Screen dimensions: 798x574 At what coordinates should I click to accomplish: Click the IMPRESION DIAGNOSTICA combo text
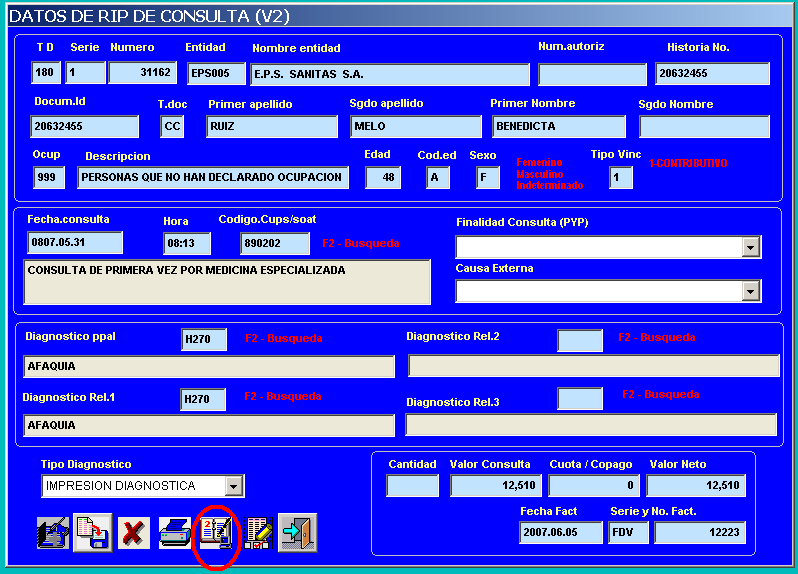121,486
